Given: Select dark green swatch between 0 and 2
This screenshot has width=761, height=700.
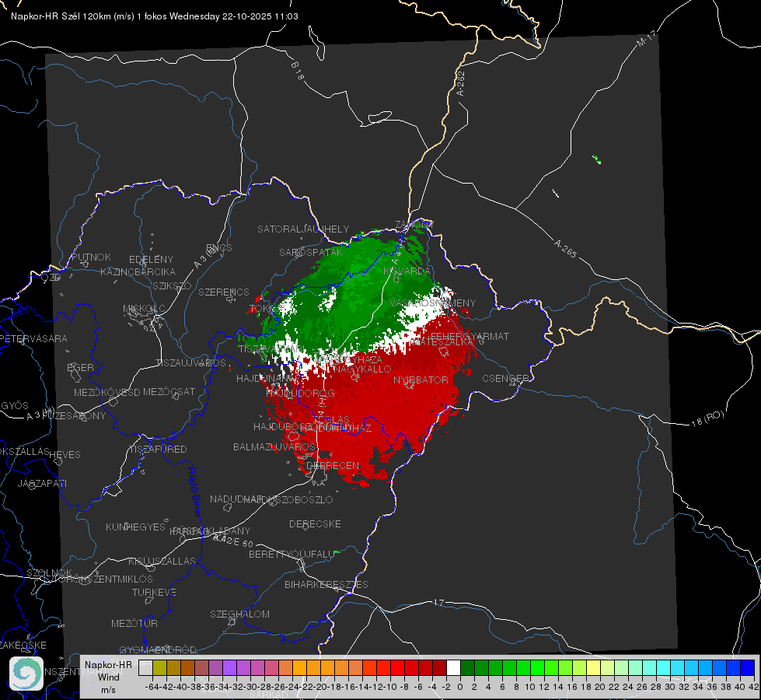Looking at the screenshot, I should point(467,667).
